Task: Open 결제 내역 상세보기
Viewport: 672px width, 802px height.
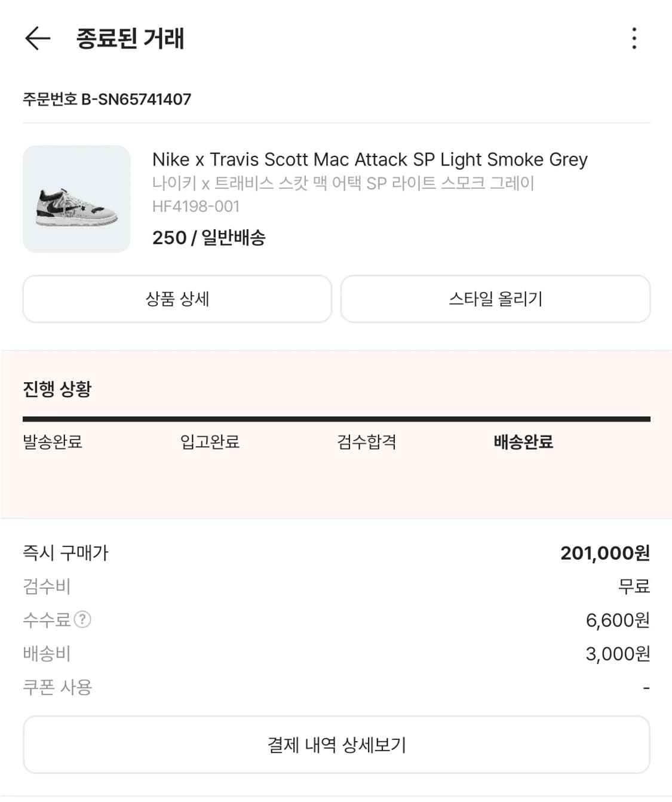Action: [336, 745]
